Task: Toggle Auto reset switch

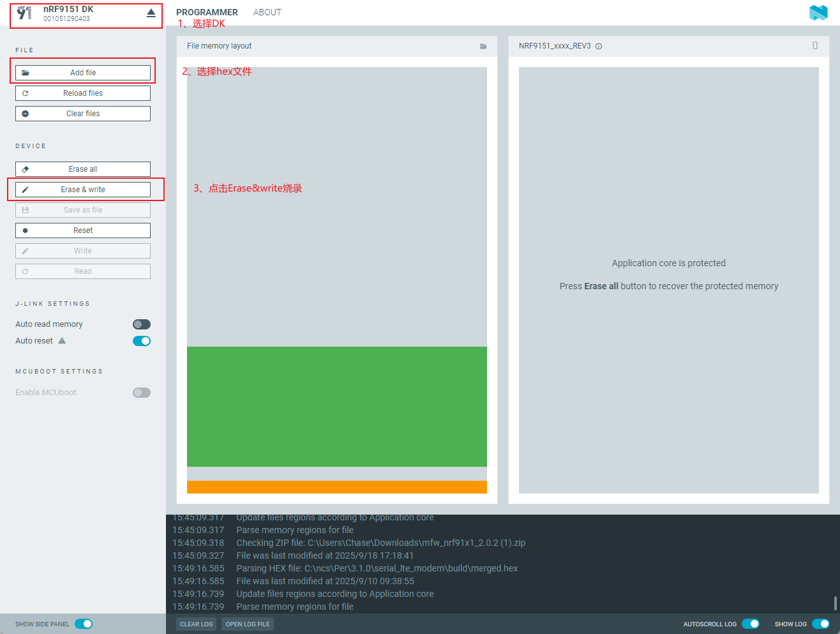Action: pos(142,341)
